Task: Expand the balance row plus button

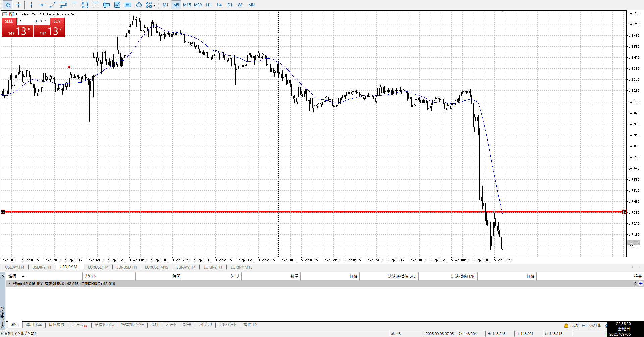Action: pyautogui.click(x=641, y=284)
